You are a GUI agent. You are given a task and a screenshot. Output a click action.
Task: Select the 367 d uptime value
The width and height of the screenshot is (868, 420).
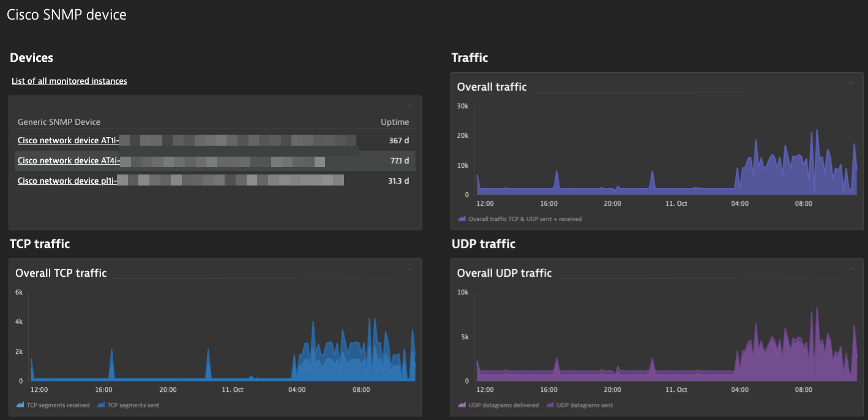(x=399, y=140)
